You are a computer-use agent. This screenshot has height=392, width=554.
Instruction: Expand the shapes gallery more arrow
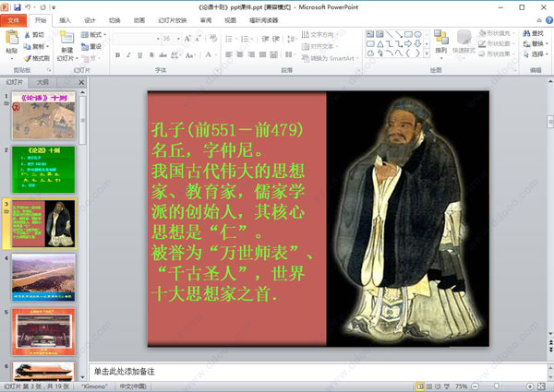(x=427, y=53)
